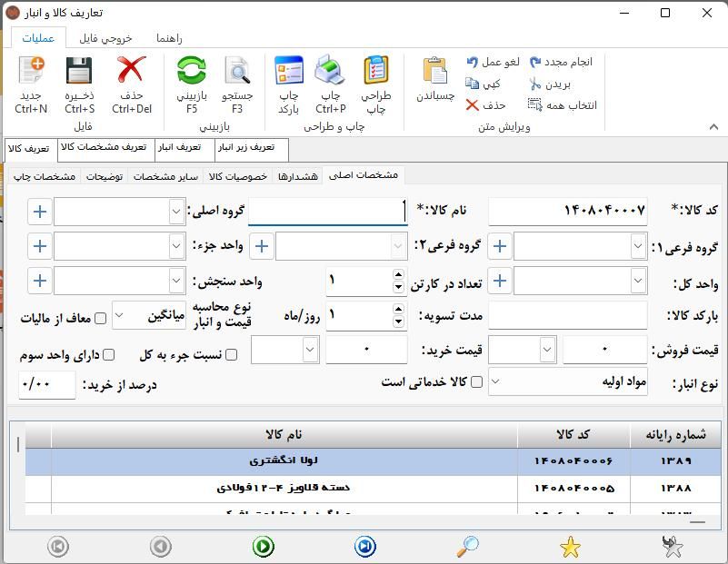Open گروه اصلی dropdown
728x564 pixels.
click(176, 212)
